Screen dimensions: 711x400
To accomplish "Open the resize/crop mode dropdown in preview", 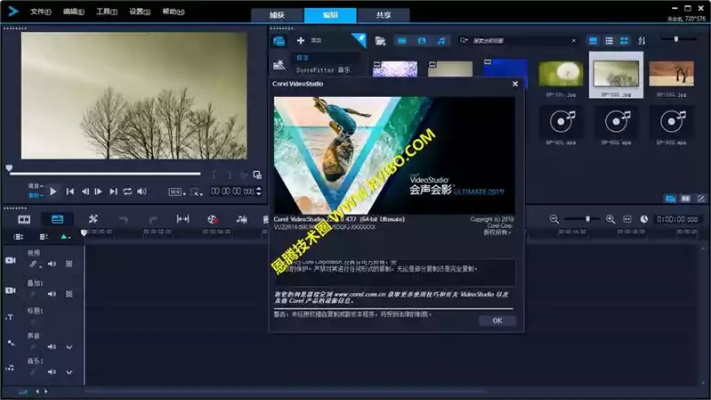I will coord(196,192).
